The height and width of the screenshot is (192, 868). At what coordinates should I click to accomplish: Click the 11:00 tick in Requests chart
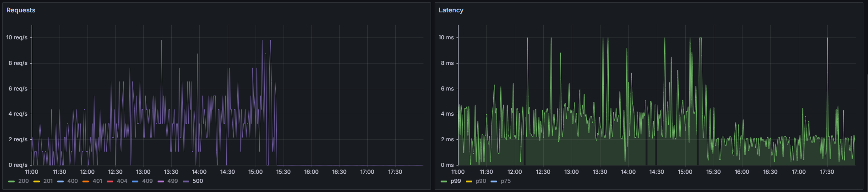point(32,172)
